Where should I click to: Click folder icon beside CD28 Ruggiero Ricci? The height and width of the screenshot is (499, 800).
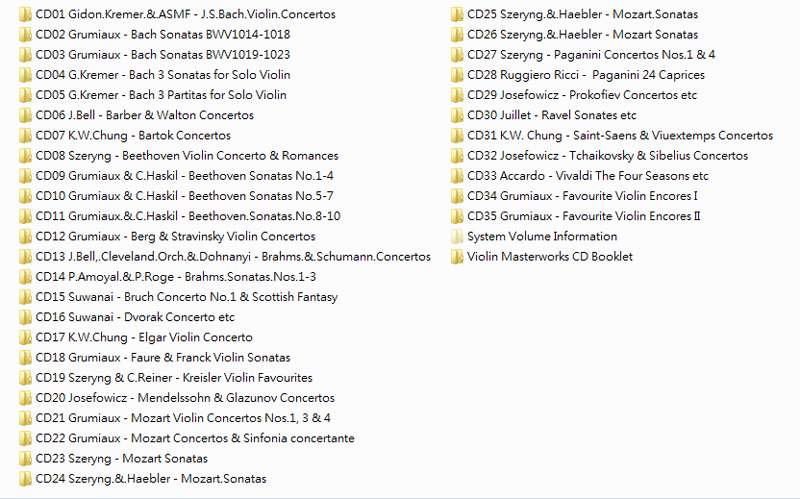tap(456, 75)
